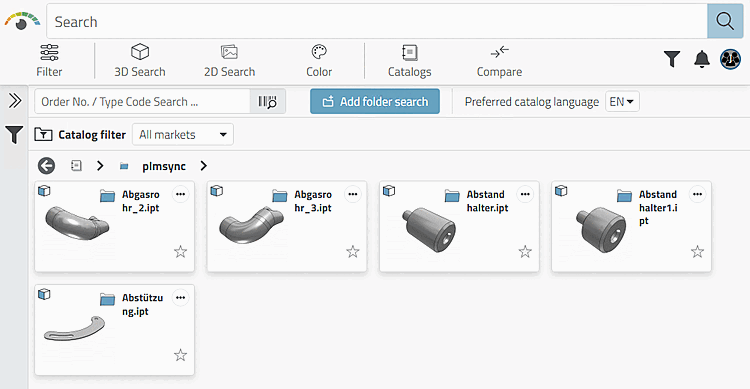Click the 3D cube icon on Abstandhalter1.ipt card

point(561,191)
